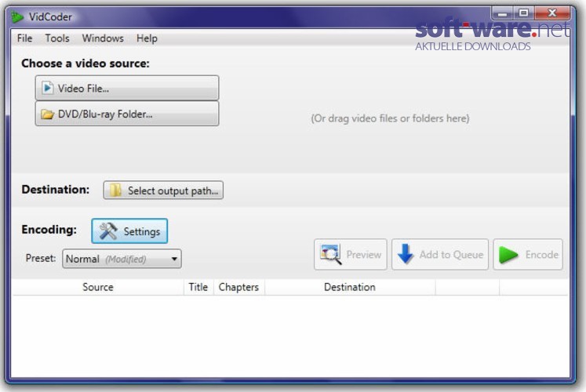This screenshot has width=586, height=392.
Task: Click the Source column header
Action: (98, 287)
